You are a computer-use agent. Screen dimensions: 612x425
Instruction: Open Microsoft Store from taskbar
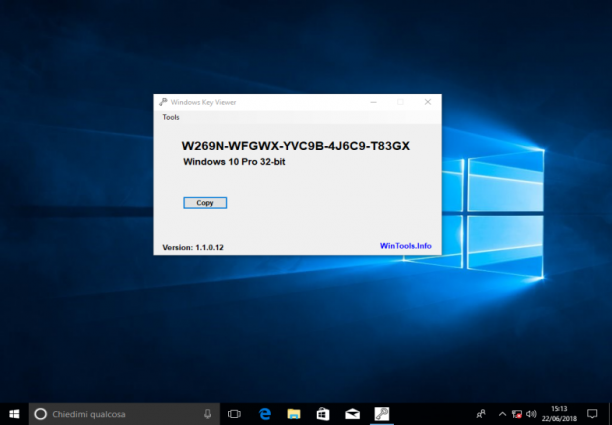(x=323, y=414)
